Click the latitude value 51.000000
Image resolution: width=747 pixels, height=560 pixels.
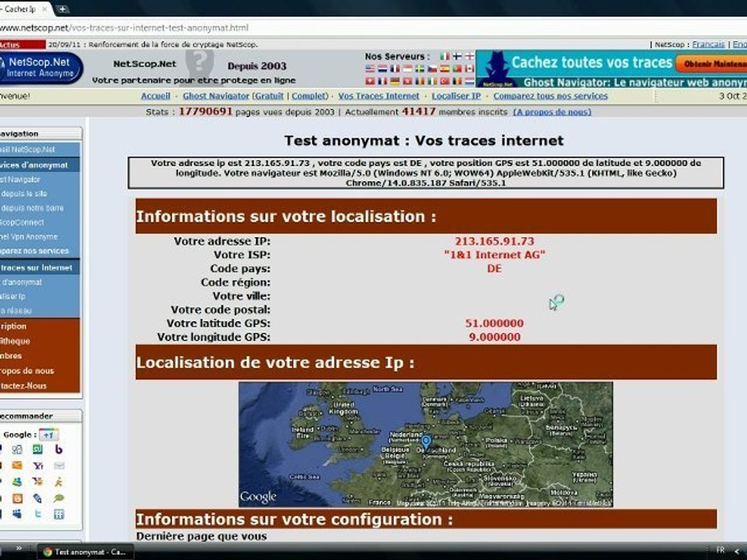[495, 324]
